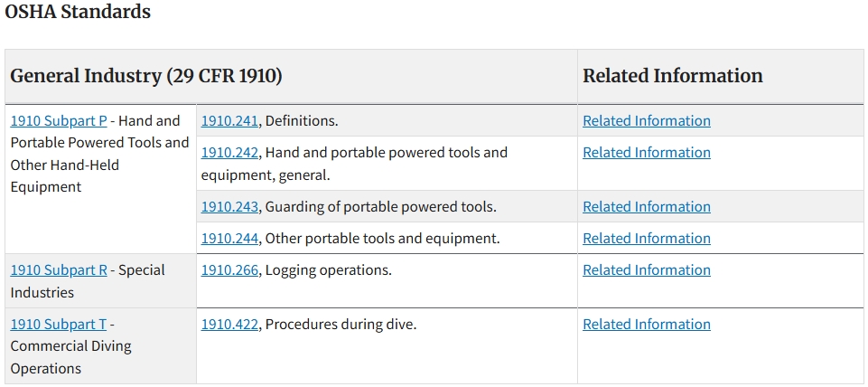
Task: Follow Related Information in the 1910.244 row
Action: (x=646, y=239)
